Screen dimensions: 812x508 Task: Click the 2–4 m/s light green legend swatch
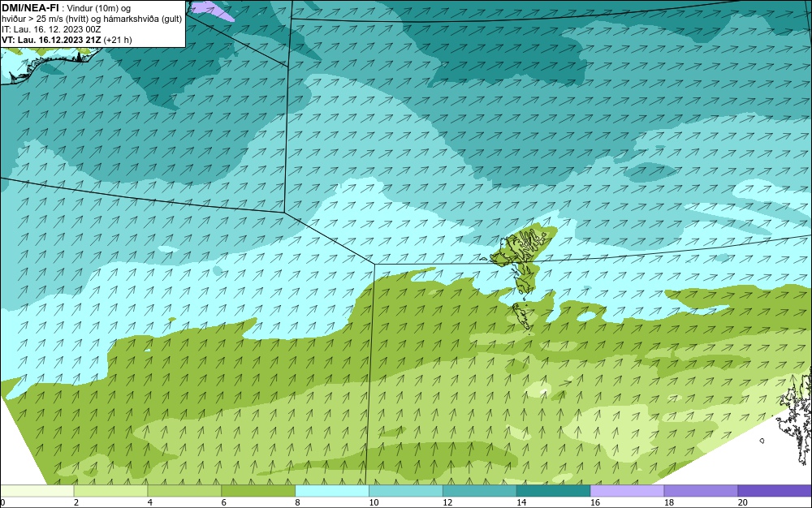click(x=110, y=491)
